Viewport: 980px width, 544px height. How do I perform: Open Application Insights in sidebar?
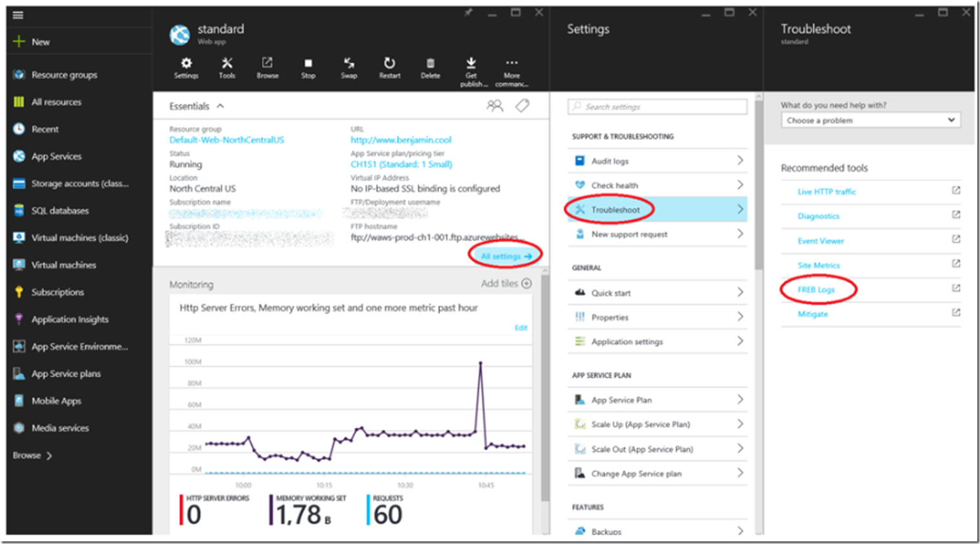point(70,320)
